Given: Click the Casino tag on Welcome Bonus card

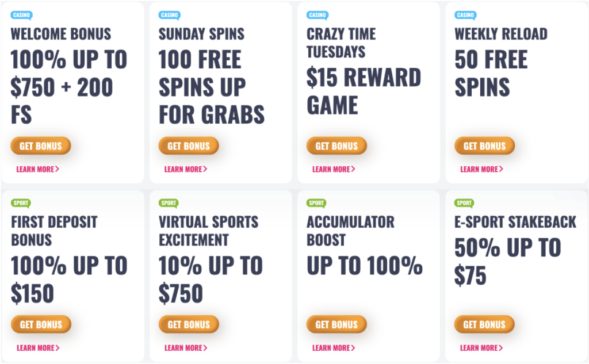Looking at the screenshot, I should [x=21, y=16].
